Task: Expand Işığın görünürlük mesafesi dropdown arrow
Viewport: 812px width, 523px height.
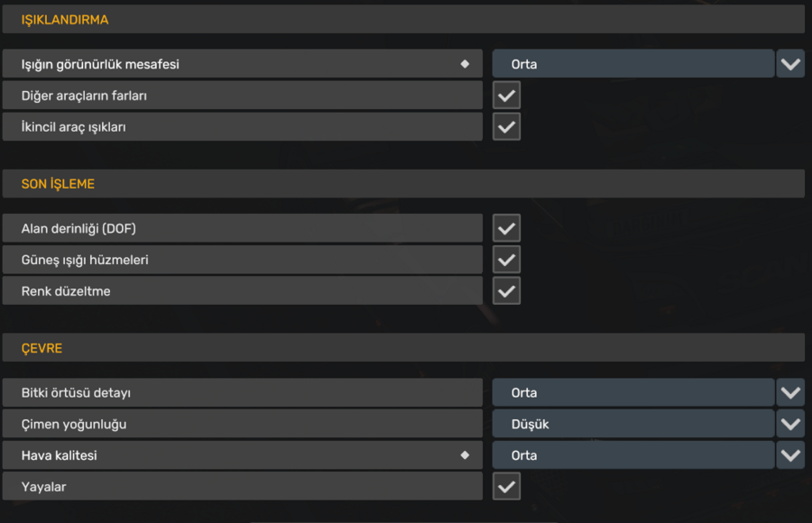Action: pyautogui.click(x=790, y=64)
